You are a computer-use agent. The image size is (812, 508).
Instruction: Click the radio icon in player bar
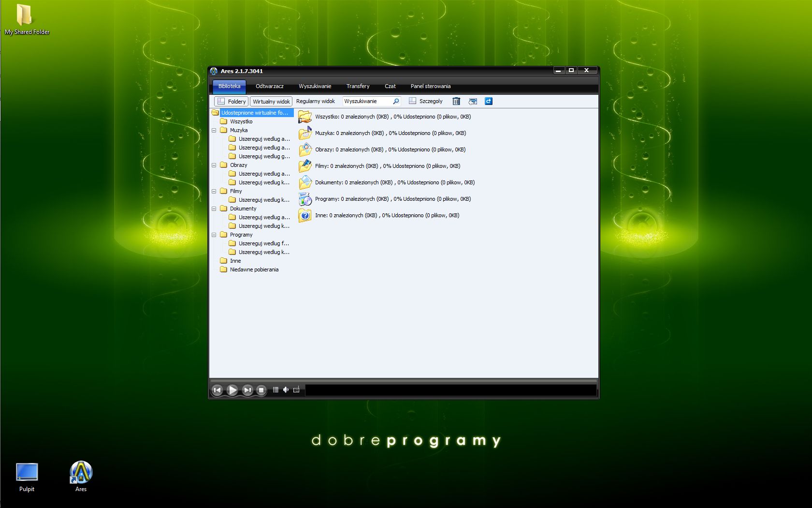pos(296,390)
